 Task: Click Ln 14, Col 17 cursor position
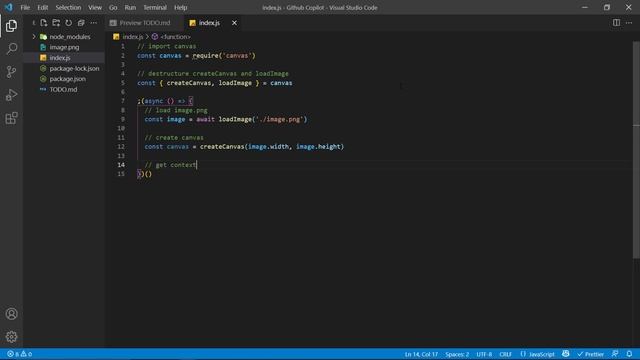(x=421, y=354)
